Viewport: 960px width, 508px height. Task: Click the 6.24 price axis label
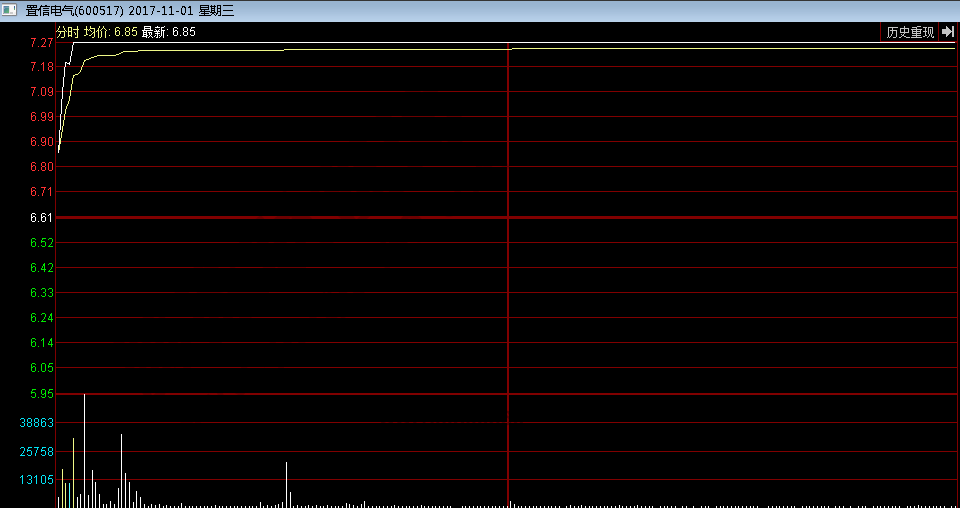click(41, 318)
